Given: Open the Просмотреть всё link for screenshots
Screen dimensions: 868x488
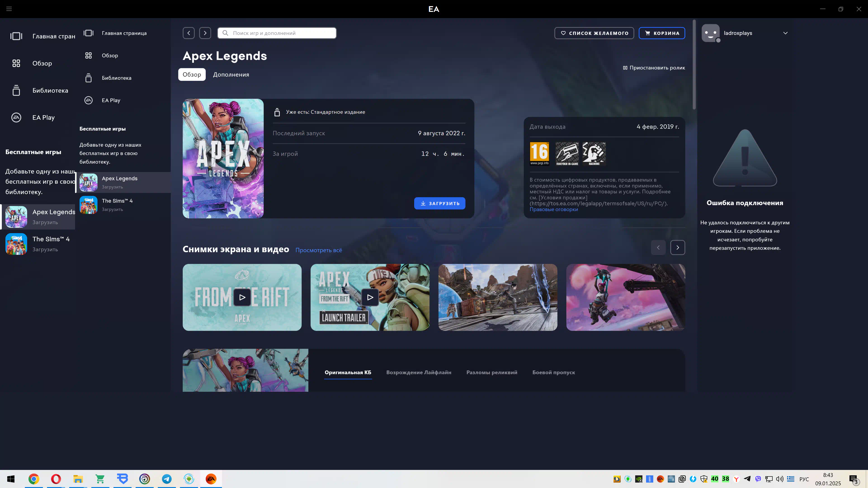Looking at the screenshot, I should [319, 250].
